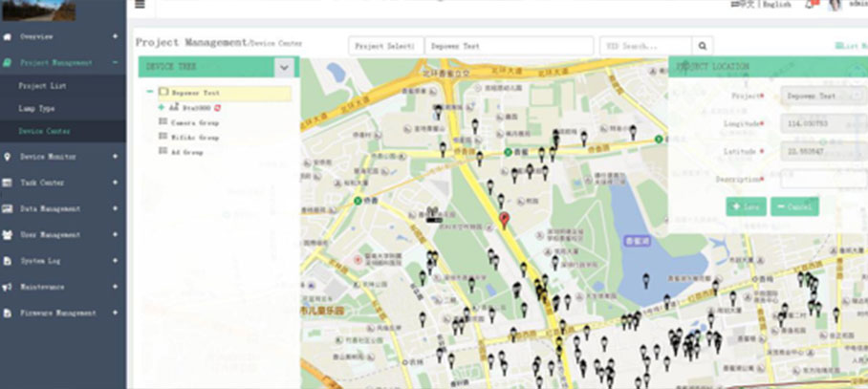
Task: Click the Ad Group grid icon
Action: pos(163,150)
